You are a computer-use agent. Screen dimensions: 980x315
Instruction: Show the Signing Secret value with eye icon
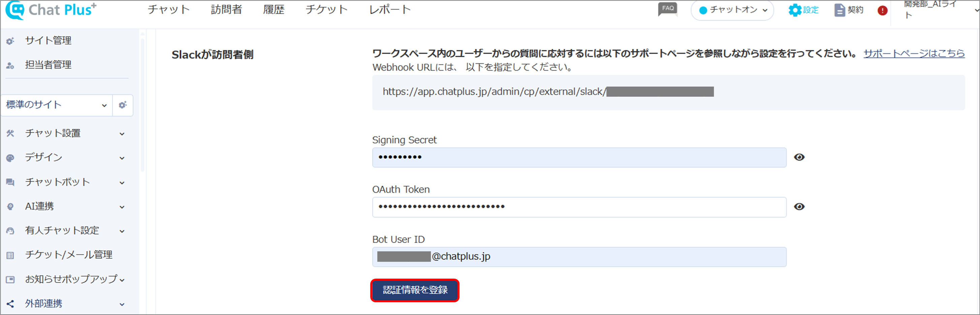point(799,157)
